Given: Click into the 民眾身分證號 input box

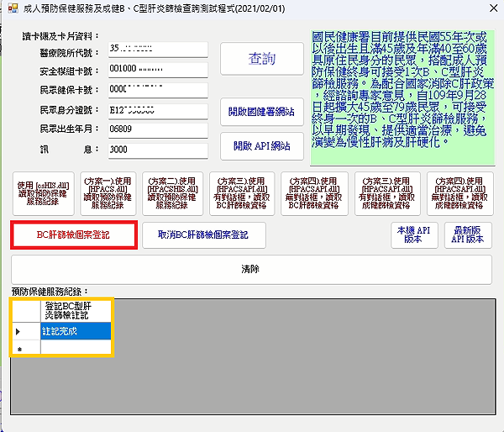Looking at the screenshot, I should (157, 110).
